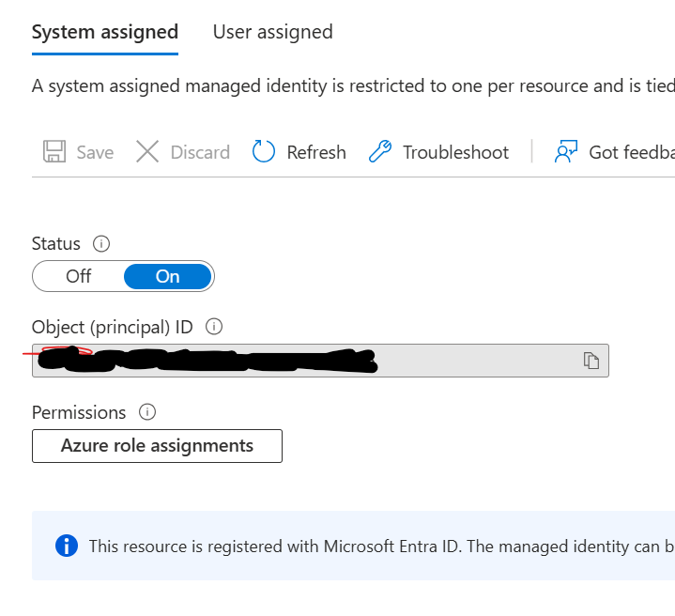Click the Save floppy disk icon
The image size is (675, 616).
(x=54, y=151)
